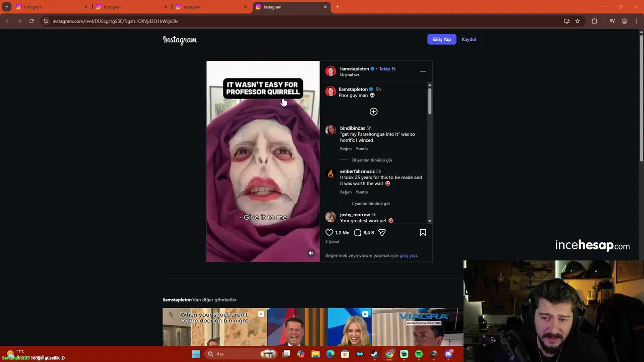The image size is (644, 362).
Task: Click Beğen under emberfallsmusic comment
Action: (346, 192)
